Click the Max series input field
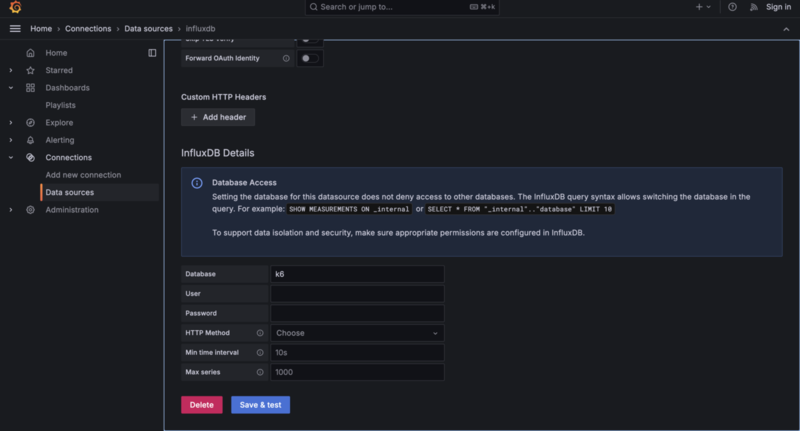This screenshot has width=800, height=431. (357, 372)
